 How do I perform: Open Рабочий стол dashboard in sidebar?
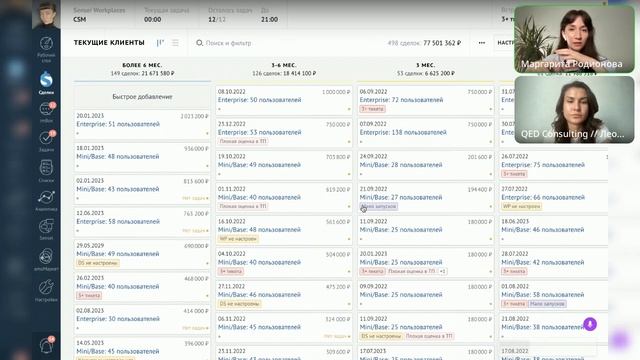[46, 49]
